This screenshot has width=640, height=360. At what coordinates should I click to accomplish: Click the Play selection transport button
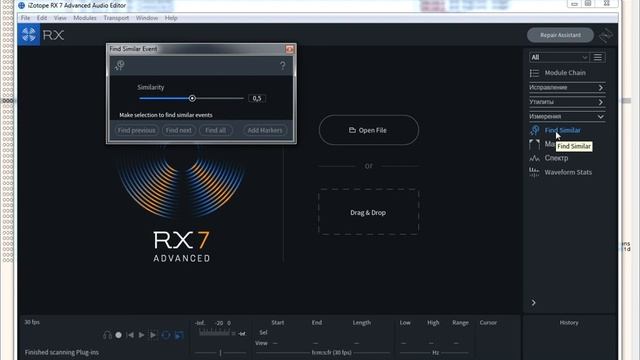click(153, 335)
